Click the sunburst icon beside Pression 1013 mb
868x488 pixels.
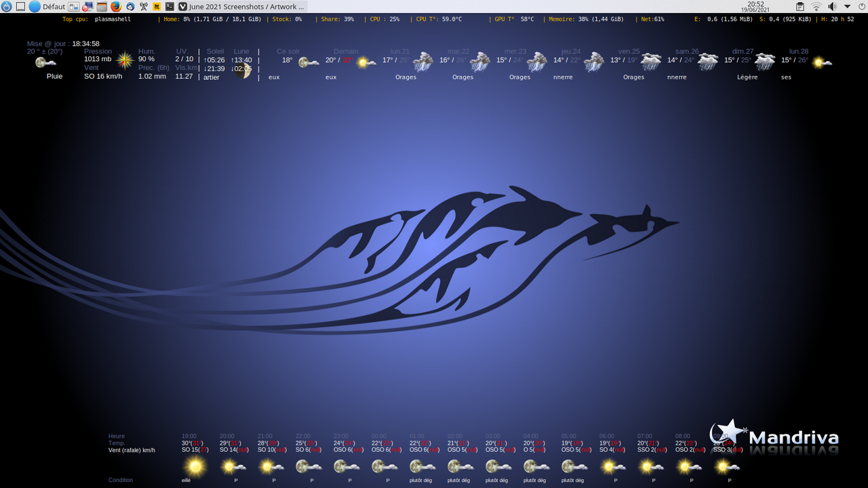click(x=125, y=60)
